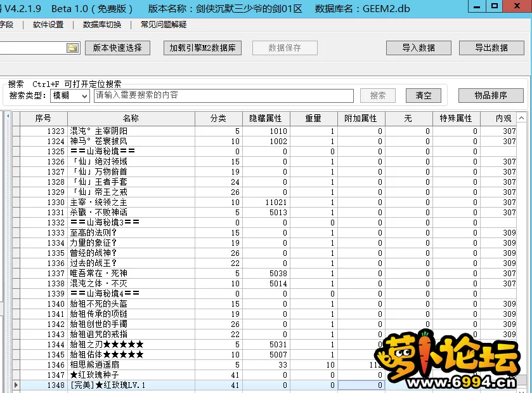Click hidden attribute value 5038
The image size is (532, 393).
(x=278, y=274)
